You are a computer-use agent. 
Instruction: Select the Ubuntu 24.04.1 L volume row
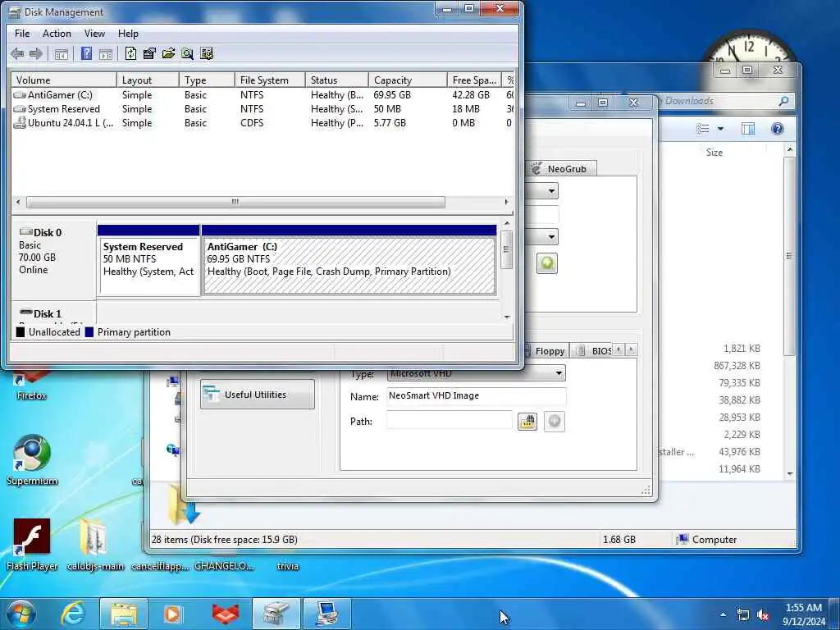click(262, 123)
